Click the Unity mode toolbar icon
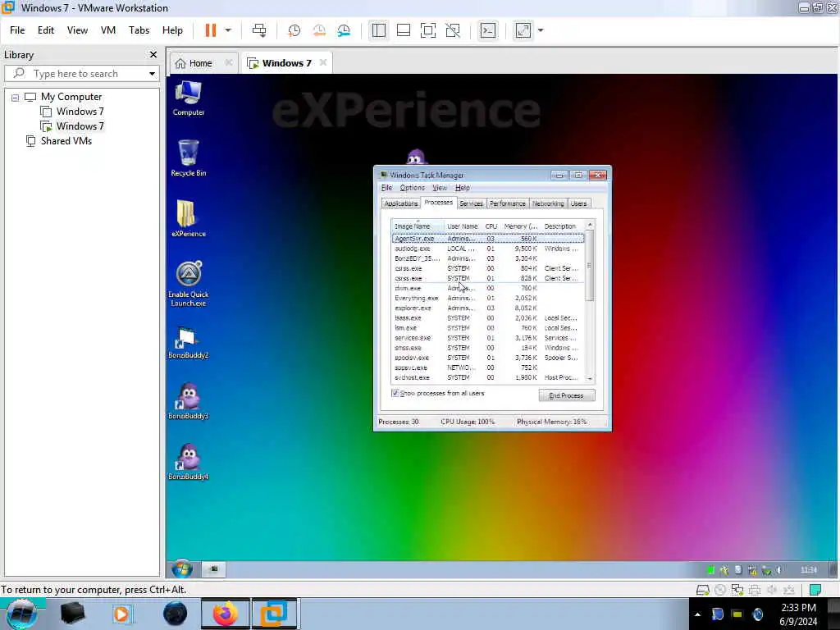Image resolution: width=840 pixels, height=630 pixels. pos(453,30)
